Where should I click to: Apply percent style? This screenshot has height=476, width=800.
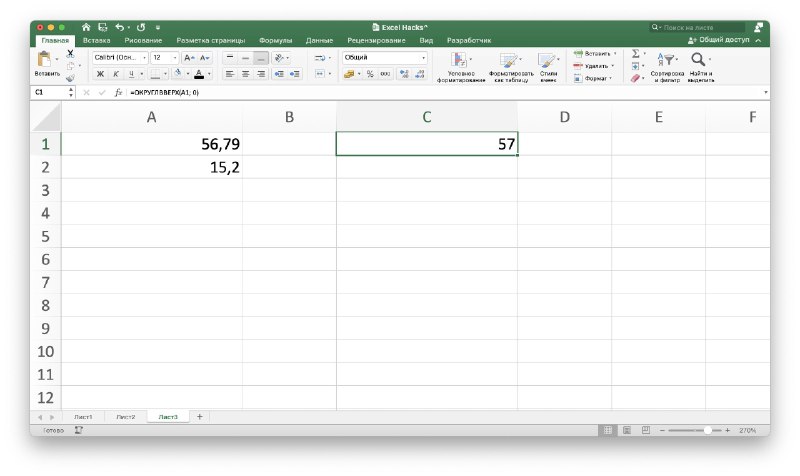370,74
